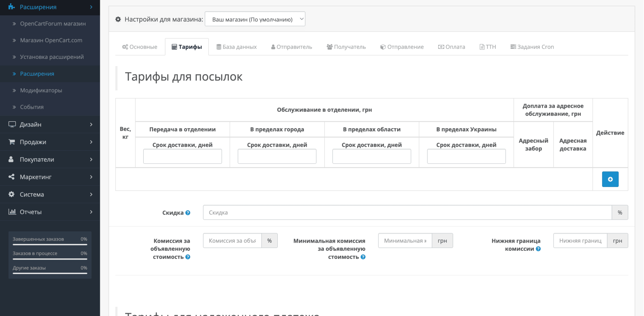This screenshot has height=316, width=644.
Task: Open the store selection dropdown
Action: [255, 19]
